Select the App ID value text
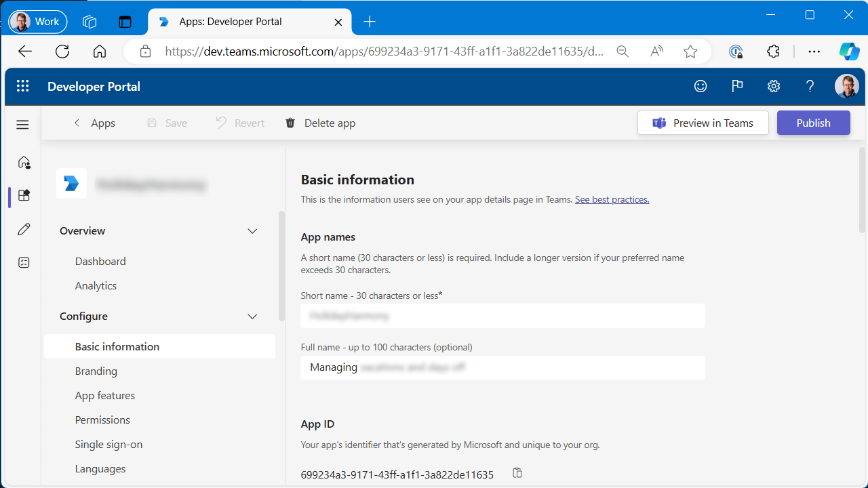The width and height of the screenshot is (868, 488). pyautogui.click(x=397, y=474)
